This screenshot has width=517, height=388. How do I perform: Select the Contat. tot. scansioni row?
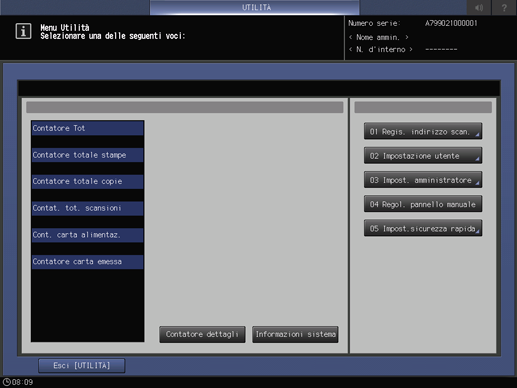point(88,208)
